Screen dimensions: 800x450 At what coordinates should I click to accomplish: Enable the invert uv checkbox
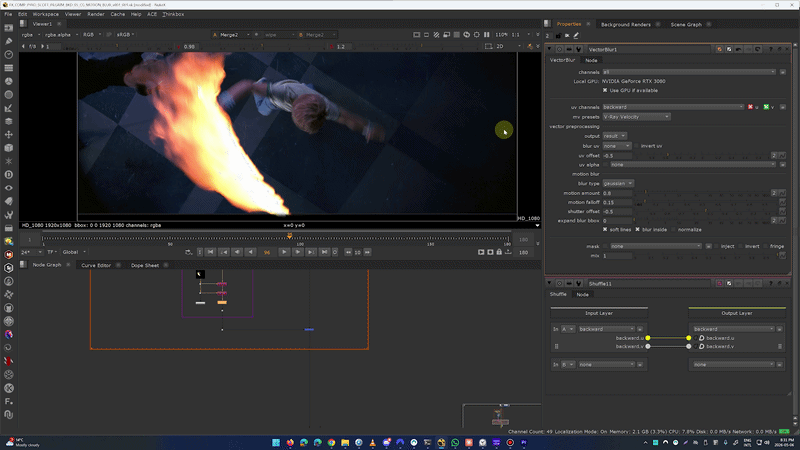pyautogui.click(x=637, y=146)
